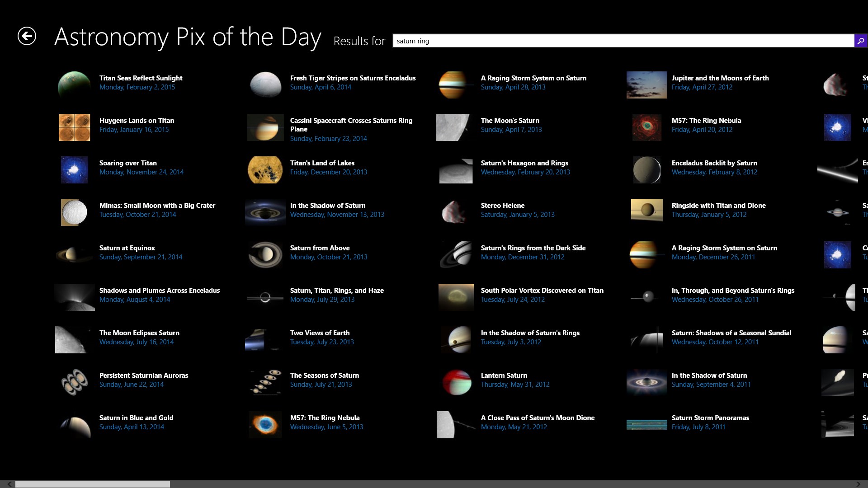The height and width of the screenshot is (488, 868).
Task: Click the horizontal scrollbar thumb
Action: [93, 484]
